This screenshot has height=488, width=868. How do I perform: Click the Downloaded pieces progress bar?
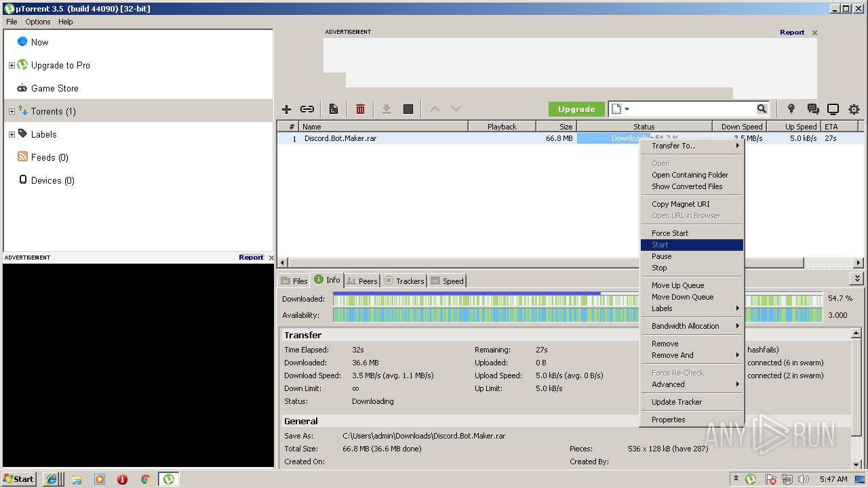click(578, 299)
